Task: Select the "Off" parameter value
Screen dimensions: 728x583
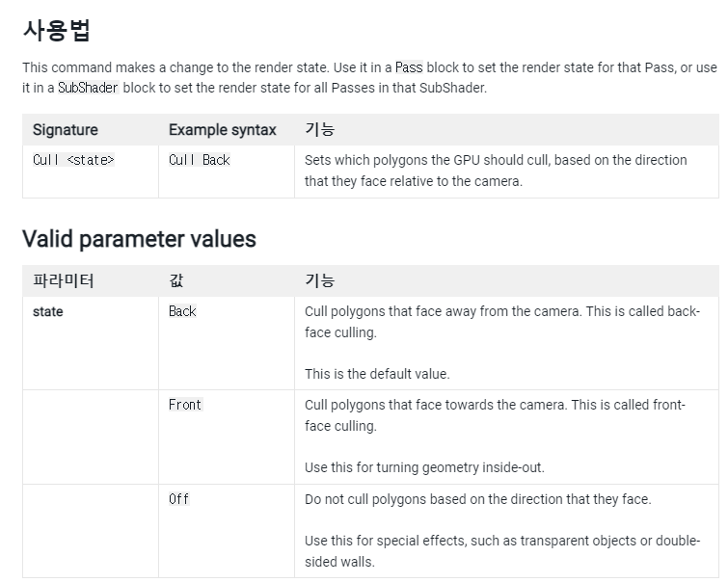Action: point(179,499)
